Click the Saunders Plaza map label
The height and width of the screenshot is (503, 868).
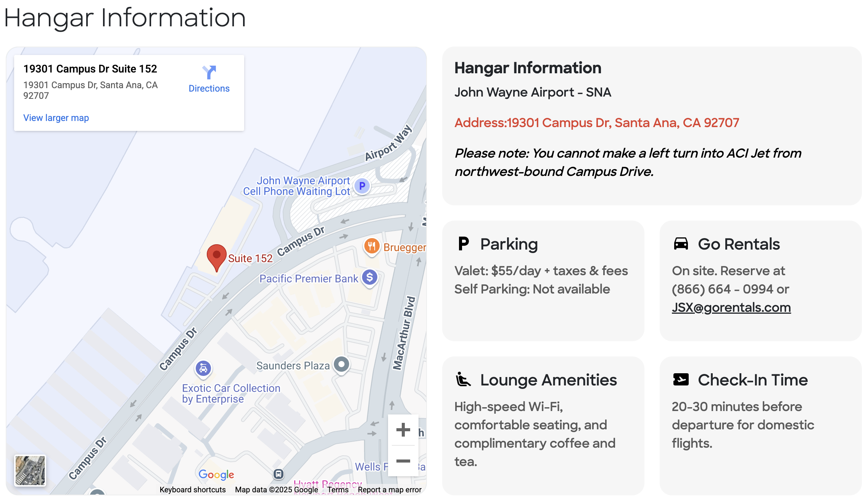[293, 366]
